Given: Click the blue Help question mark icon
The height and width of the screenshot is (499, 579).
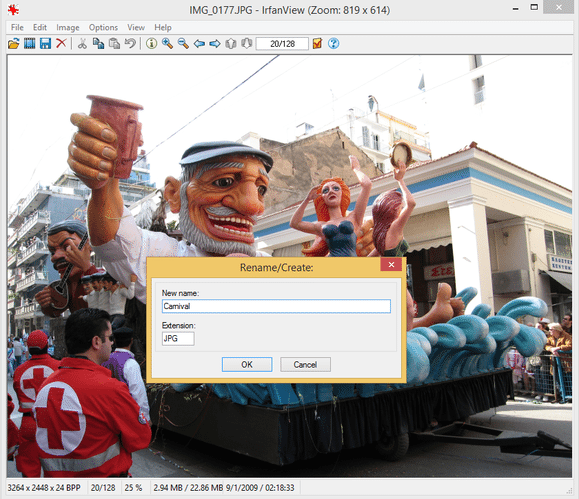Looking at the screenshot, I should click(333, 44).
